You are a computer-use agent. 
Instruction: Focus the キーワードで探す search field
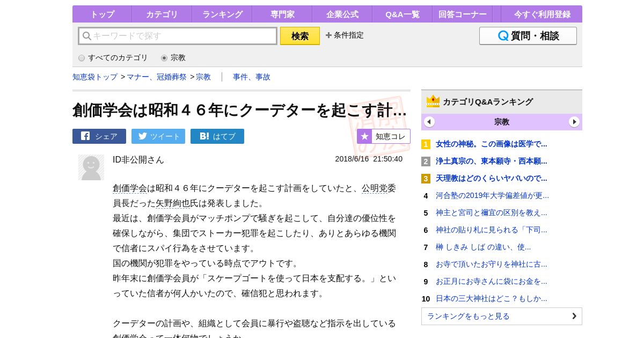(178, 36)
